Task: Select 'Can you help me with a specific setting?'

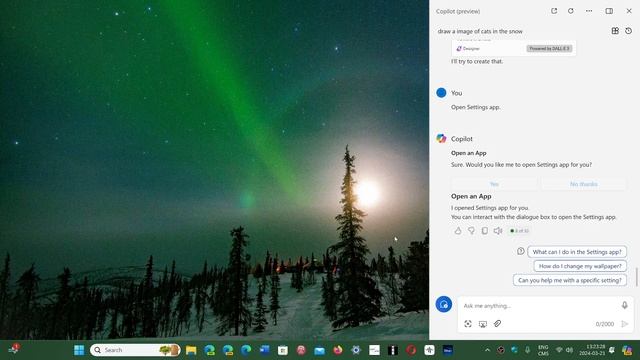Action: [x=570, y=280]
